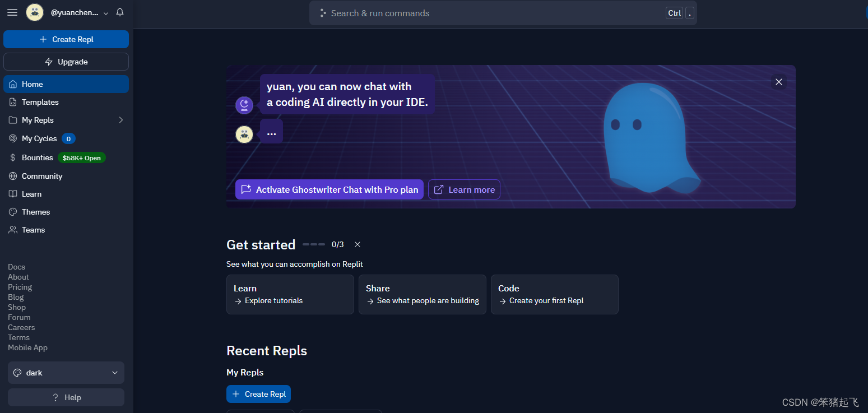The image size is (868, 413).
Task: Click the 'Recent Repls' heading
Action: [x=267, y=351]
